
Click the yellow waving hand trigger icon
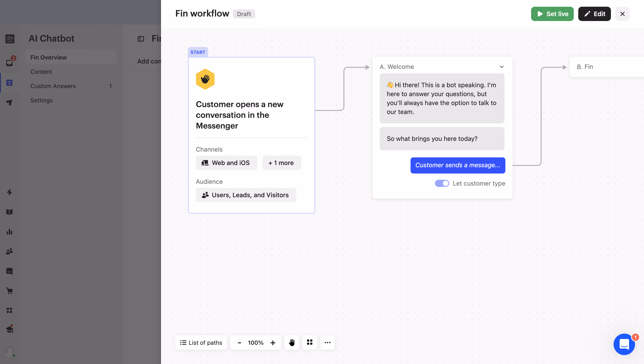coord(205,79)
